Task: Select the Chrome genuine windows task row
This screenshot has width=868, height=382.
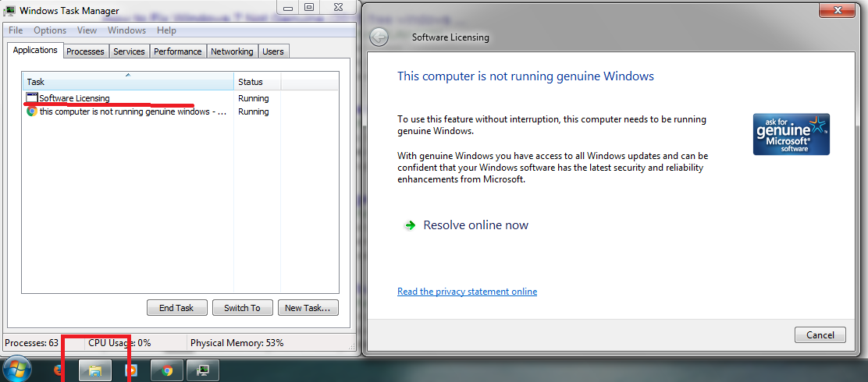Action: 180,111
